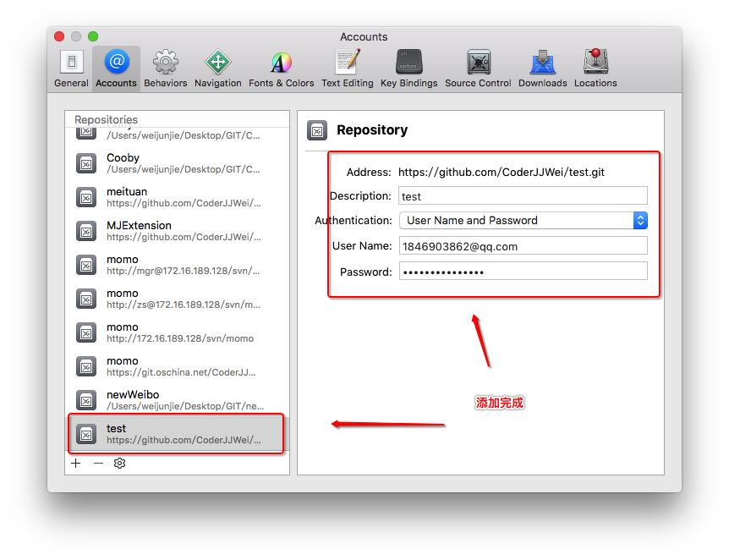Open the Behaviors gear pane
The height and width of the screenshot is (560, 729).
click(x=166, y=69)
